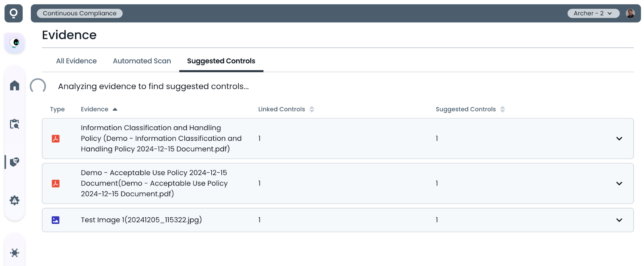Go to the Home icon in the sidebar

[14, 85]
